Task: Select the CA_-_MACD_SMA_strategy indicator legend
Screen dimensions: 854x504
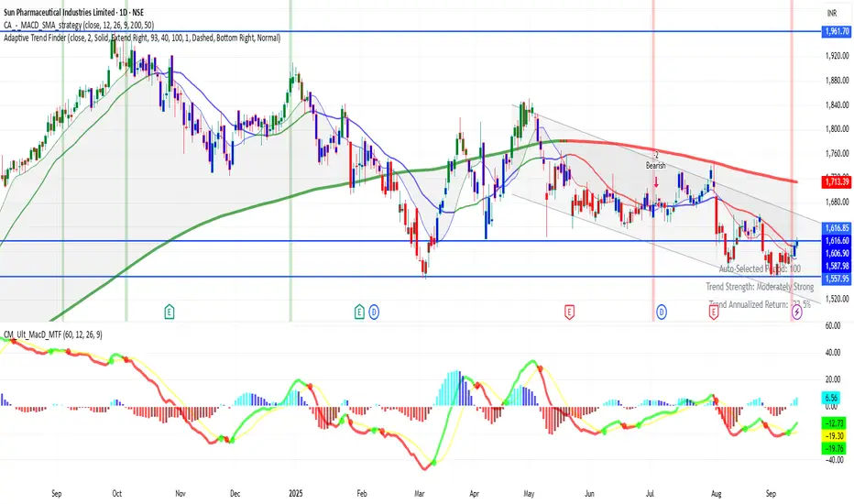Action: click(x=79, y=25)
